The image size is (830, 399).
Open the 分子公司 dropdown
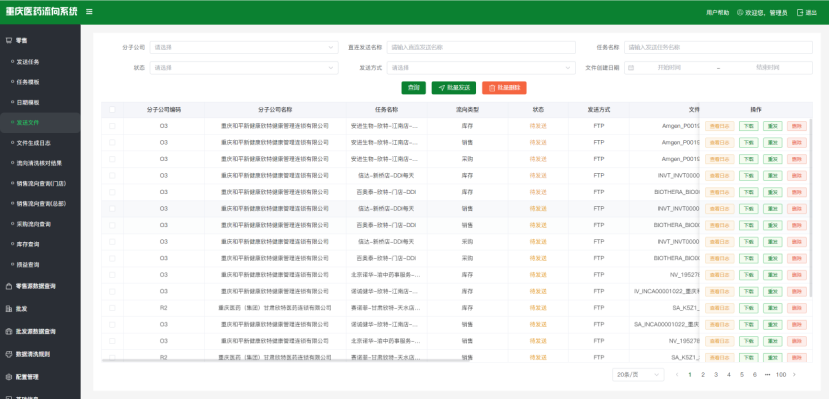click(244, 47)
